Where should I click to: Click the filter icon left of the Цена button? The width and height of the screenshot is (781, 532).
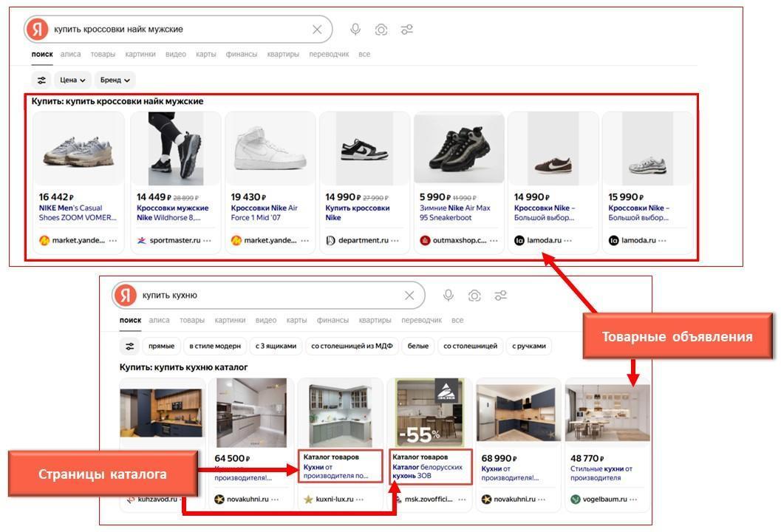click(41, 80)
